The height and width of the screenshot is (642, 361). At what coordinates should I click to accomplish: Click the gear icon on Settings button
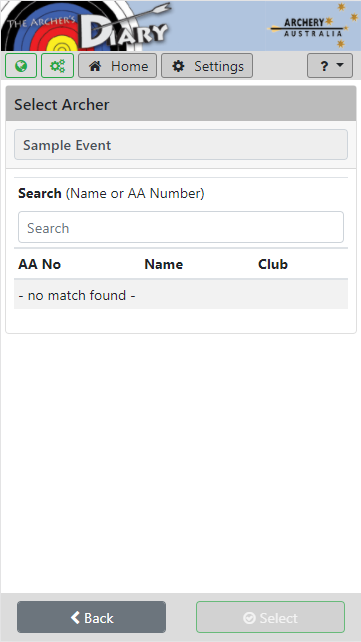tap(178, 66)
